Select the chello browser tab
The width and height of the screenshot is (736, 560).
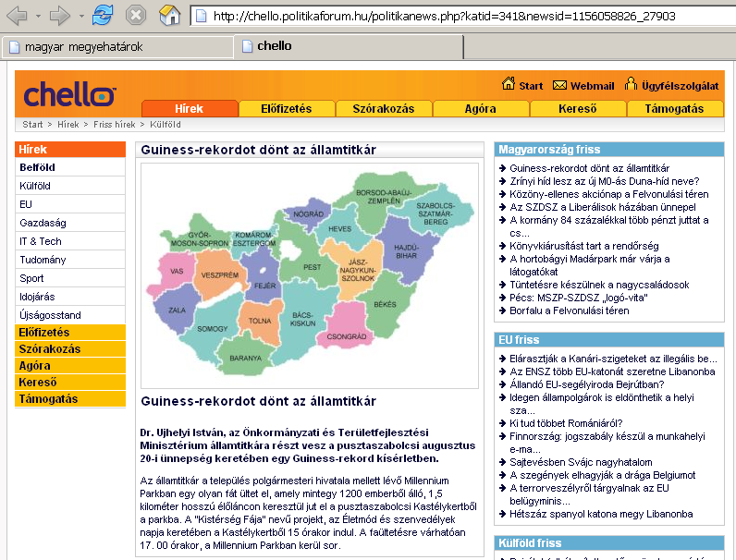tap(349, 46)
